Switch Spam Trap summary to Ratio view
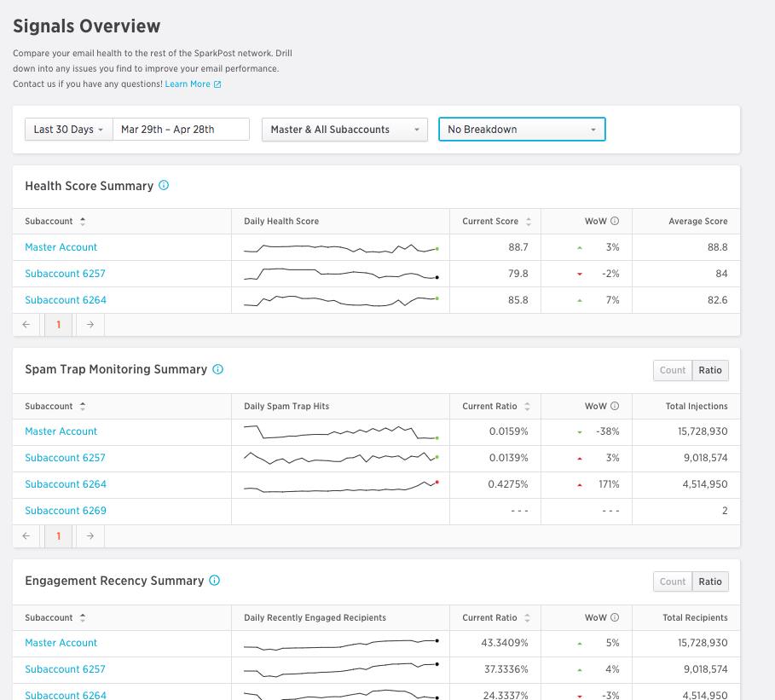This screenshot has height=700, width=775. click(x=710, y=370)
